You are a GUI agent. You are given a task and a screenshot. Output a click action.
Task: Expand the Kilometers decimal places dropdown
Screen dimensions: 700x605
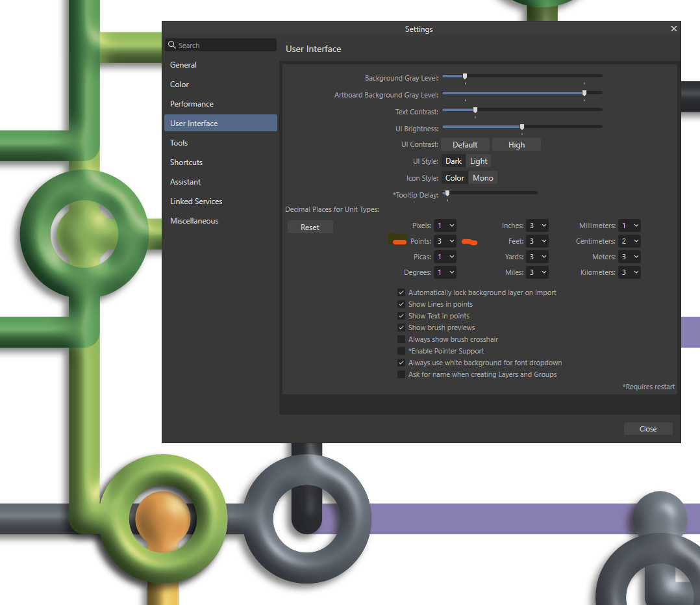tap(629, 272)
